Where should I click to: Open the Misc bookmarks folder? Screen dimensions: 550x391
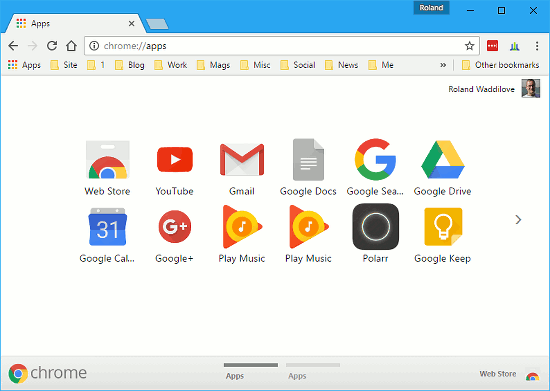pyautogui.click(x=255, y=65)
